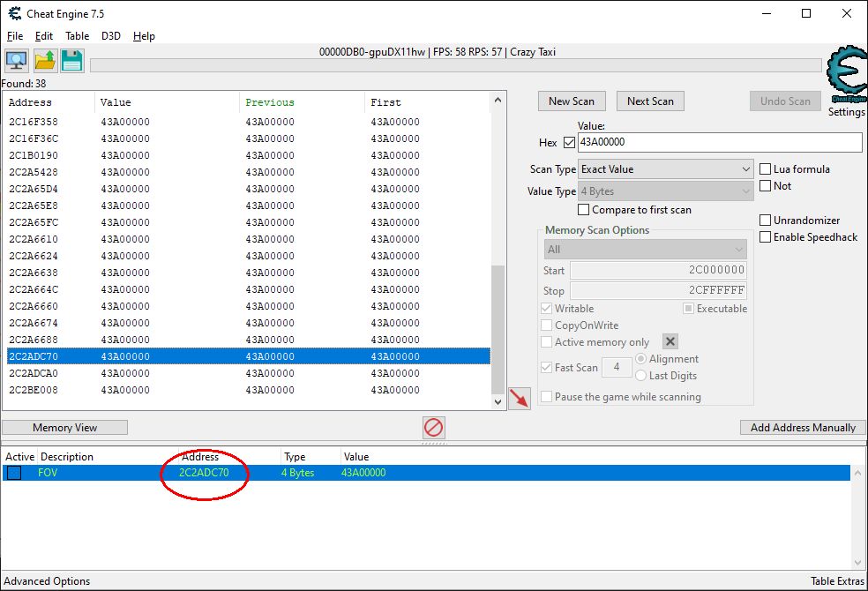
Task: Open the D3D menu
Action: tap(111, 36)
